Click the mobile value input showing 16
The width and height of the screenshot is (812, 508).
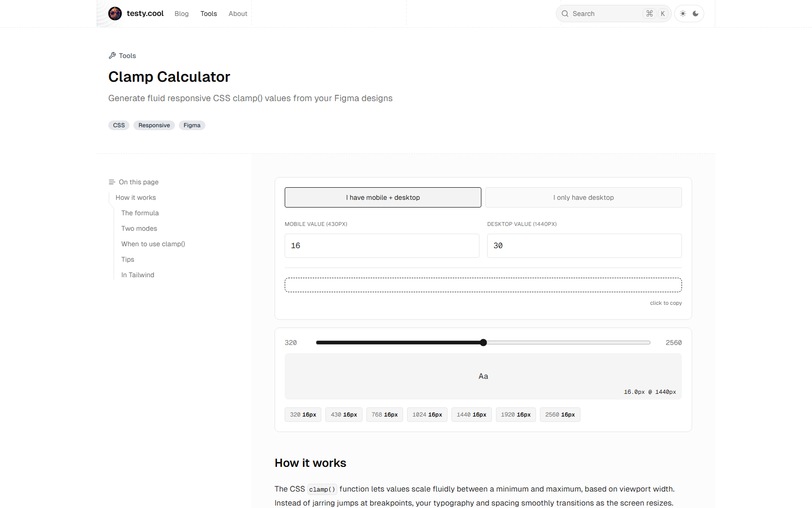pos(382,246)
